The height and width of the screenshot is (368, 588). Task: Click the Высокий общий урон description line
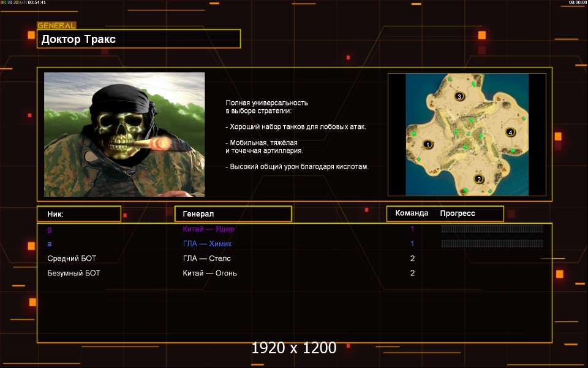coord(297,167)
